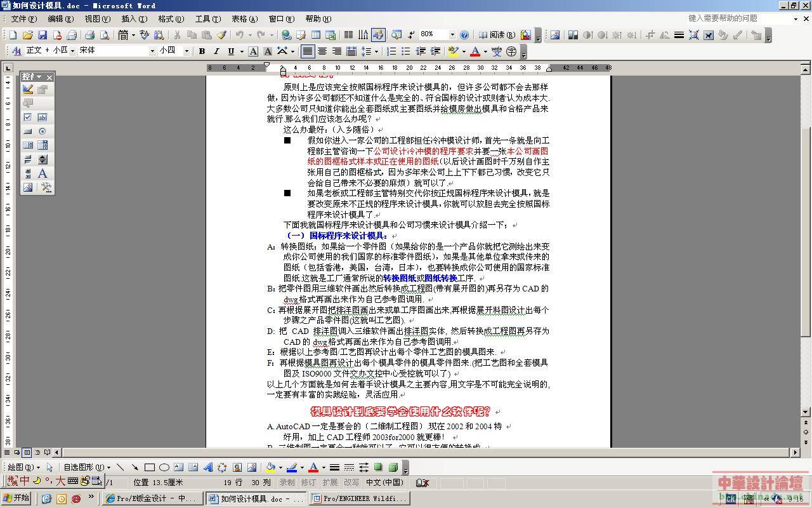Select the Rectangle drawing tool
This screenshot has width=812, height=508.
150,467
